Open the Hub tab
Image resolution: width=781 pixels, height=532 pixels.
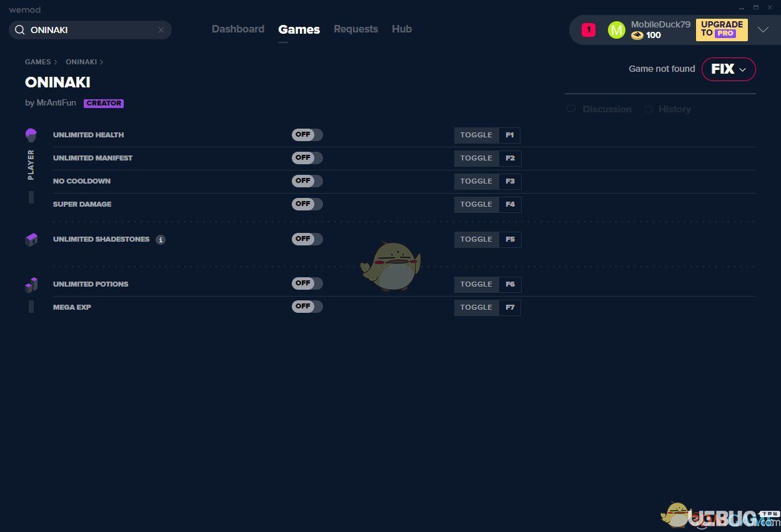[402, 29]
